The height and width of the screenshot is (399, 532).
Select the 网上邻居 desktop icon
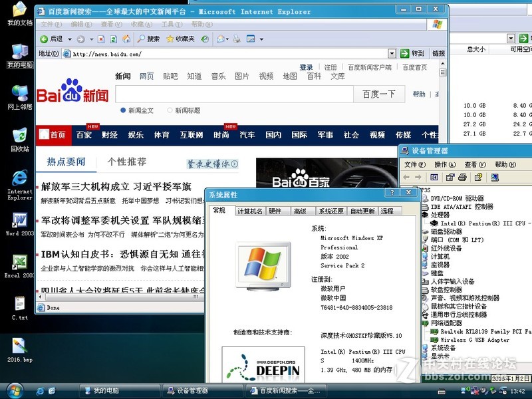pos(20,98)
